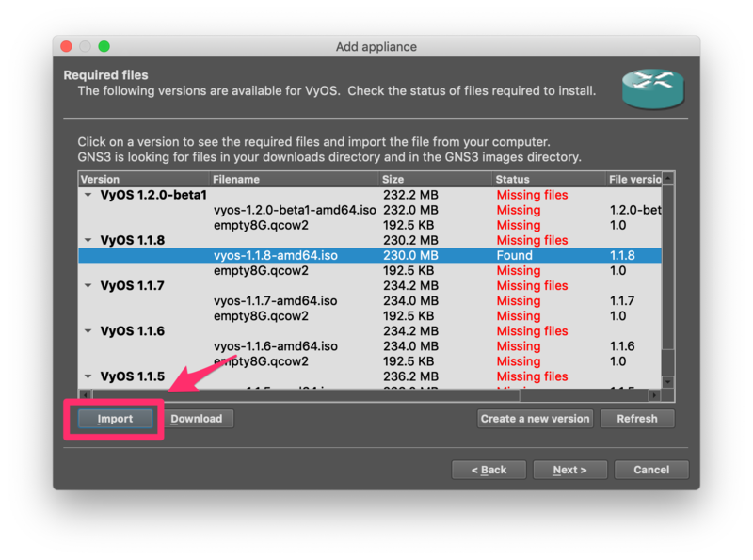This screenshot has width=753, height=560.
Task: Click the vertical scrollbar up arrow
Action: click(x=668, y=178)
